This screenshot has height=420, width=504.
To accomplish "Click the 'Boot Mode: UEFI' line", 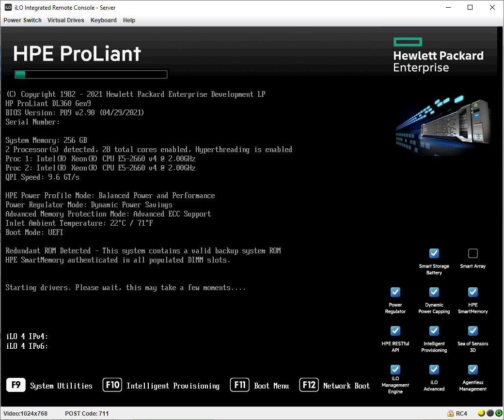I will point(34,233).
